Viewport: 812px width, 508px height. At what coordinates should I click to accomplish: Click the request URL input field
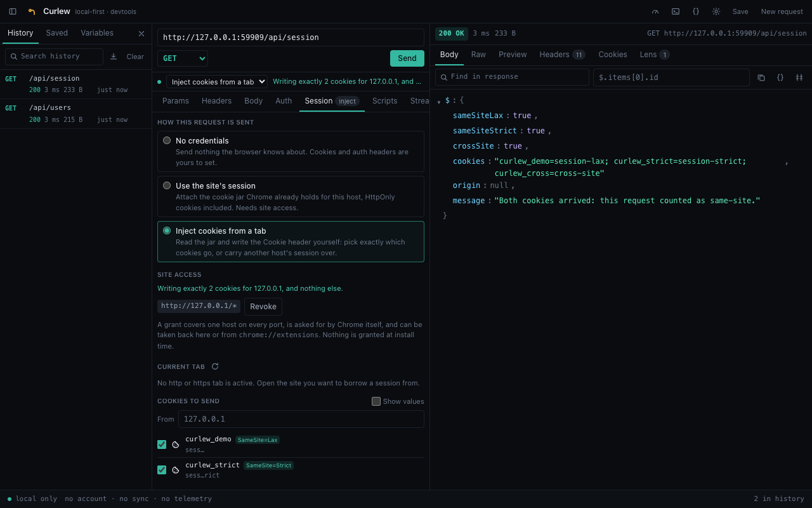tap(291, 37)
